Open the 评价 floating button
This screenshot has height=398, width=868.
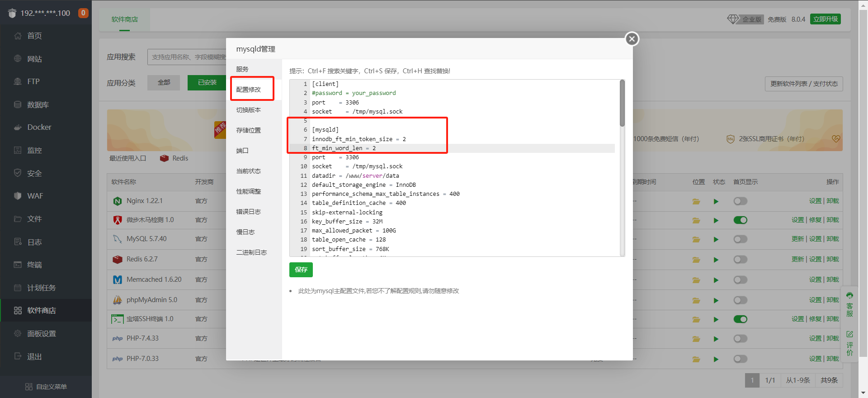tap(850, 343)
